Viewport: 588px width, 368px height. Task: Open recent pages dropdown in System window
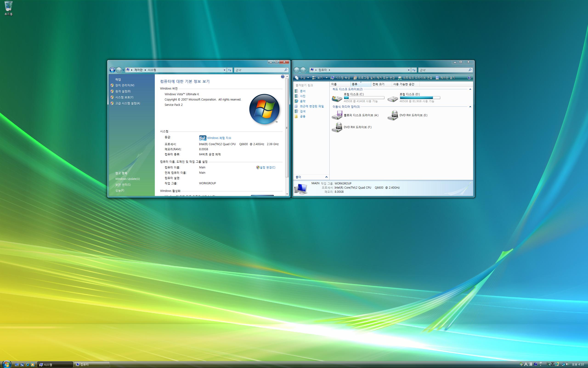(x=123, y=70)
